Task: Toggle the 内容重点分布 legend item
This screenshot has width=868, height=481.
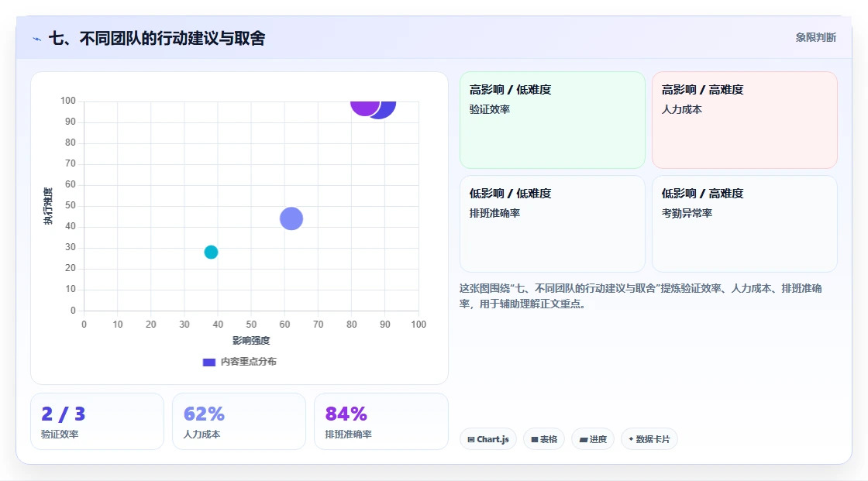Action: [239, 362]
